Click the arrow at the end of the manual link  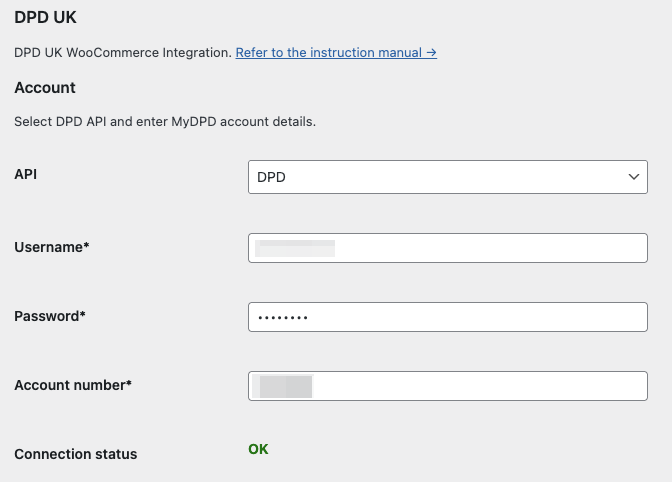point(431,52)
